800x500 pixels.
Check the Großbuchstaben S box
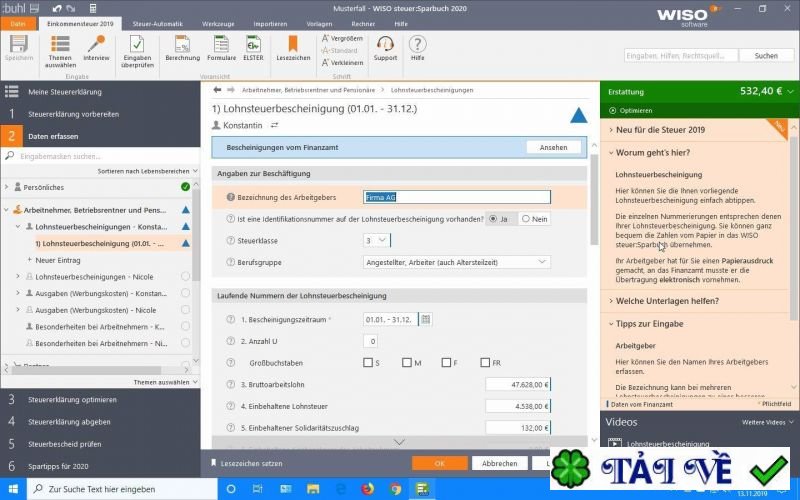point(367,362)
